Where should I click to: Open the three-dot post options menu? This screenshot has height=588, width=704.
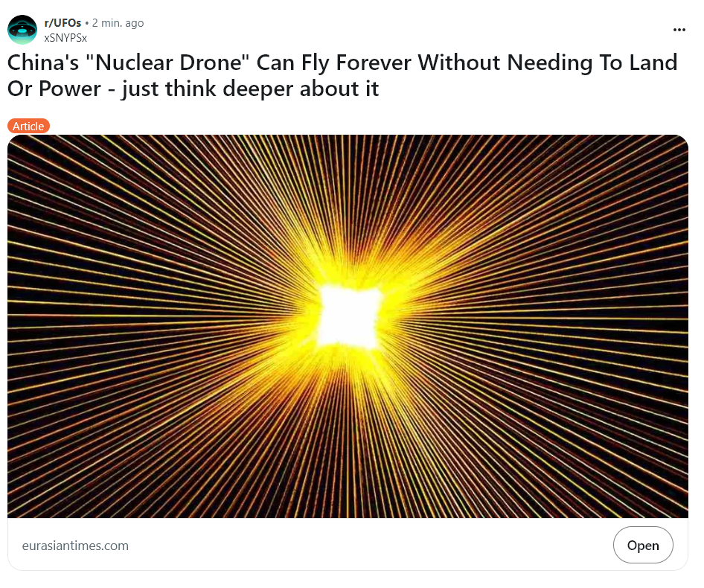pos(679,30)
